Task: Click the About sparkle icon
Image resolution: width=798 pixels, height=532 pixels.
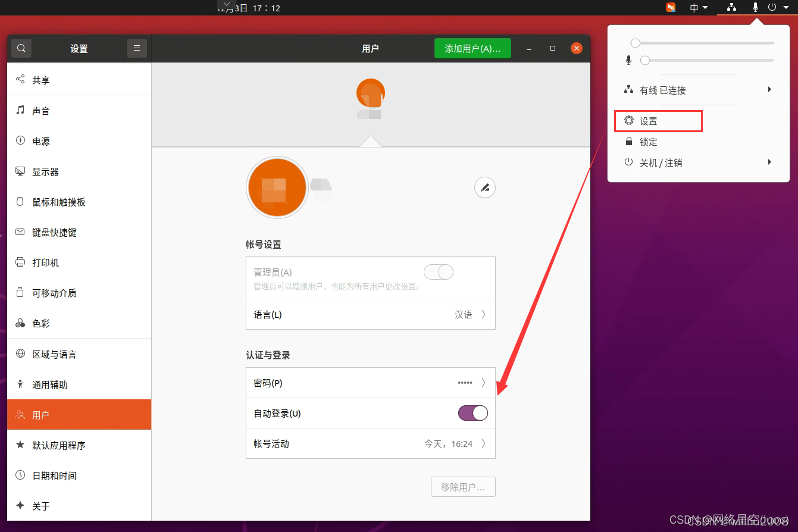Action: point(20,505)
